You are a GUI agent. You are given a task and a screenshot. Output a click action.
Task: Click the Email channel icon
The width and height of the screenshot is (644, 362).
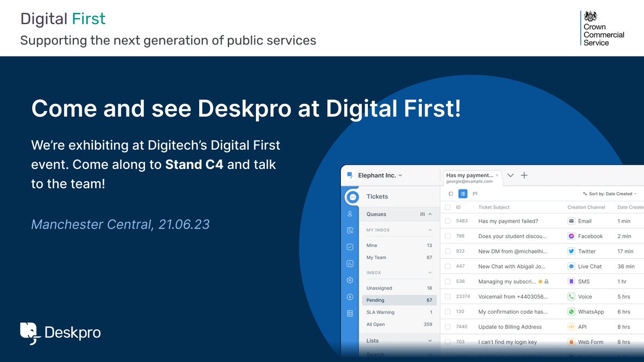tap(572, 221)
